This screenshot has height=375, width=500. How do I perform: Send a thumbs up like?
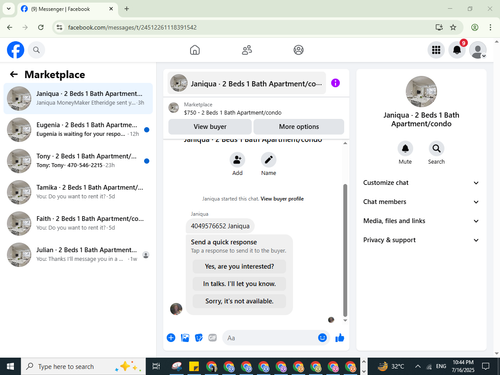pyautogui.click(x=340, y=338)
